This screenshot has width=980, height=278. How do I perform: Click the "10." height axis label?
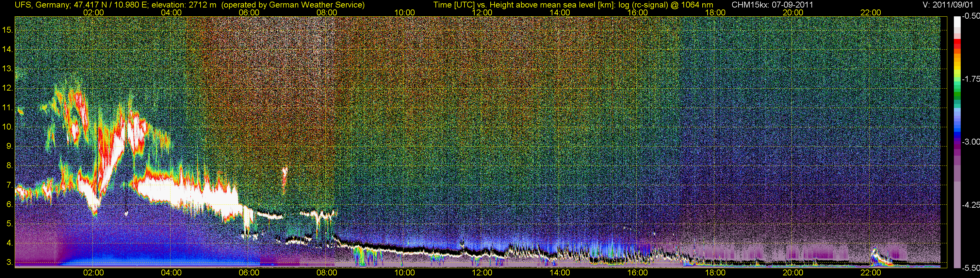8,127
